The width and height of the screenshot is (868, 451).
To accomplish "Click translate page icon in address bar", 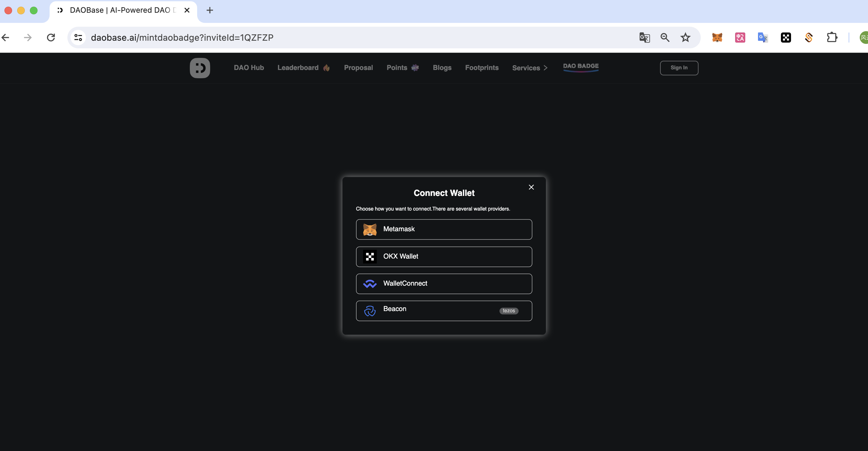I will pyautogui.click(x=644, y=38).
